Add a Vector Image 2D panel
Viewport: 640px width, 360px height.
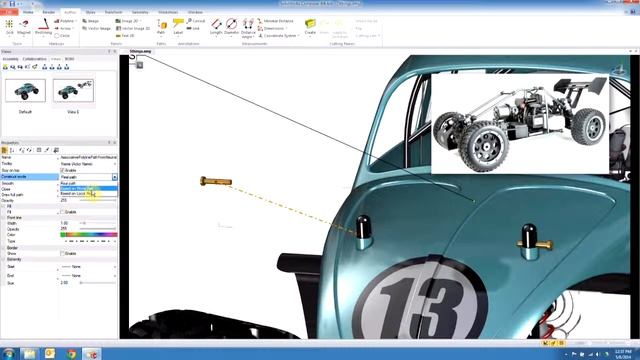(x=133, y=28)
